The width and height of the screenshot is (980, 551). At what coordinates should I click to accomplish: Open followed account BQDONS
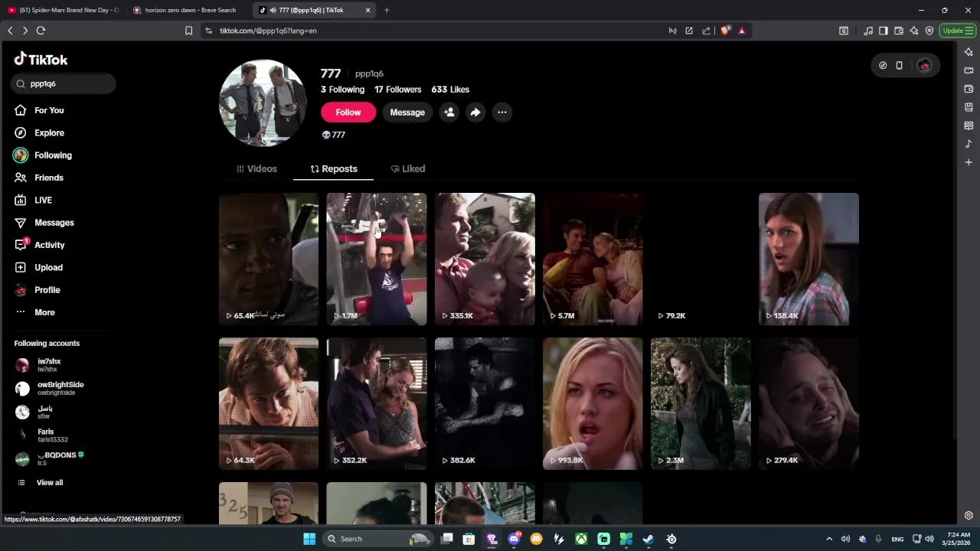[50, 458]
